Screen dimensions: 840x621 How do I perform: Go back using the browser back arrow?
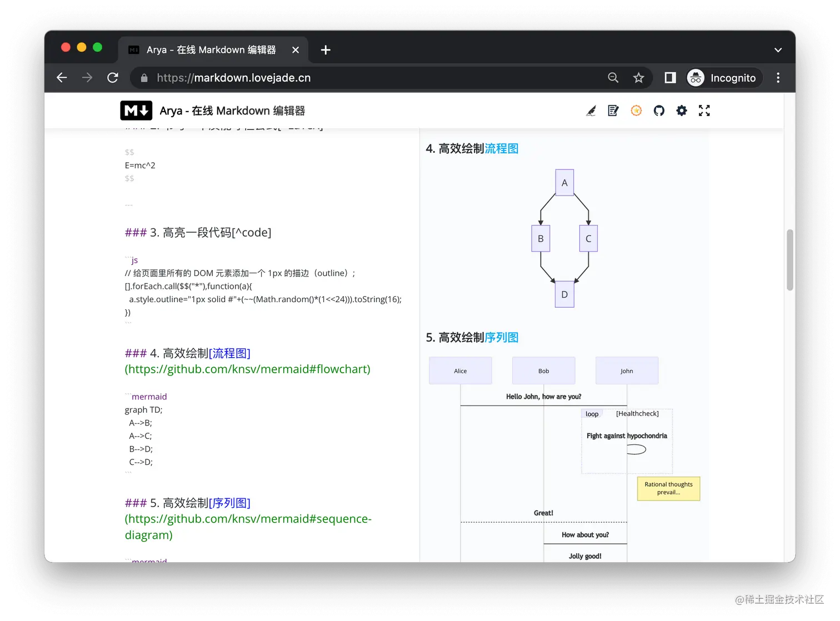point(61,77)
